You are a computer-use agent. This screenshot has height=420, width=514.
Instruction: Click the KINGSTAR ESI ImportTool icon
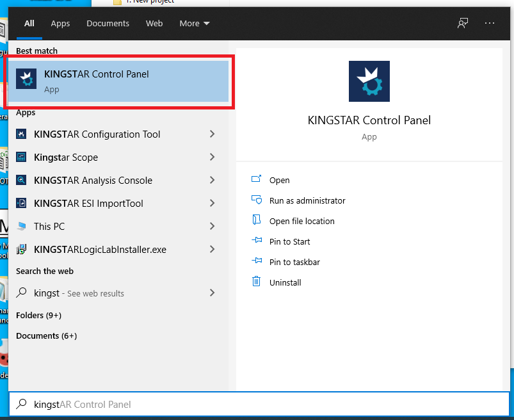21,204
